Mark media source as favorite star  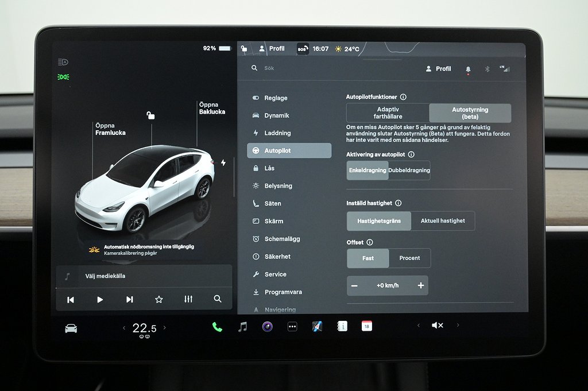coord(159,299)
